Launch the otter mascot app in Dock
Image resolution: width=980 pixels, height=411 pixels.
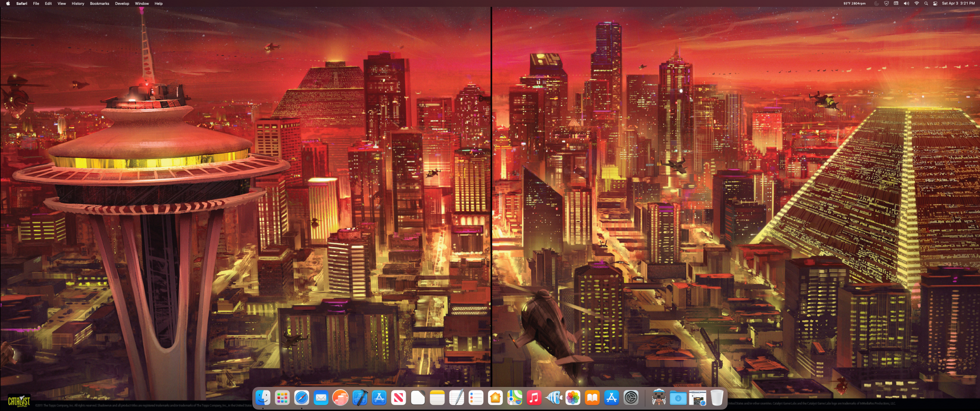pos(659,398)
